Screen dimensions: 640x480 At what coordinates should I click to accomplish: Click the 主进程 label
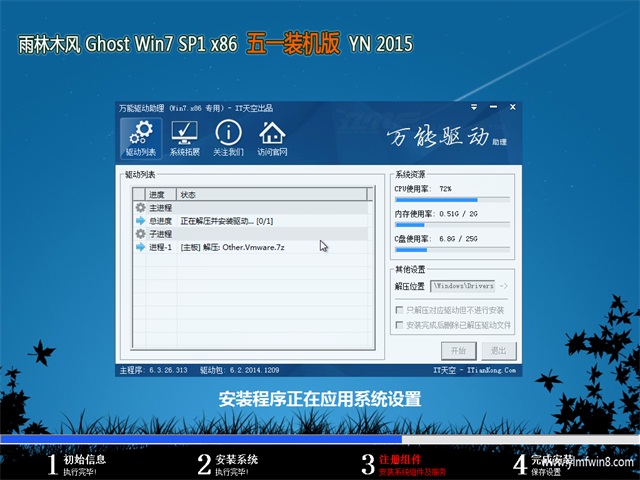coord(160,208)
